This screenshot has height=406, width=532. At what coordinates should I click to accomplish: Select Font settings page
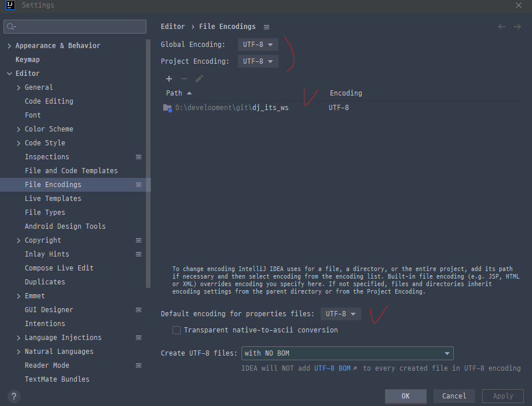(x=32, y=115)
